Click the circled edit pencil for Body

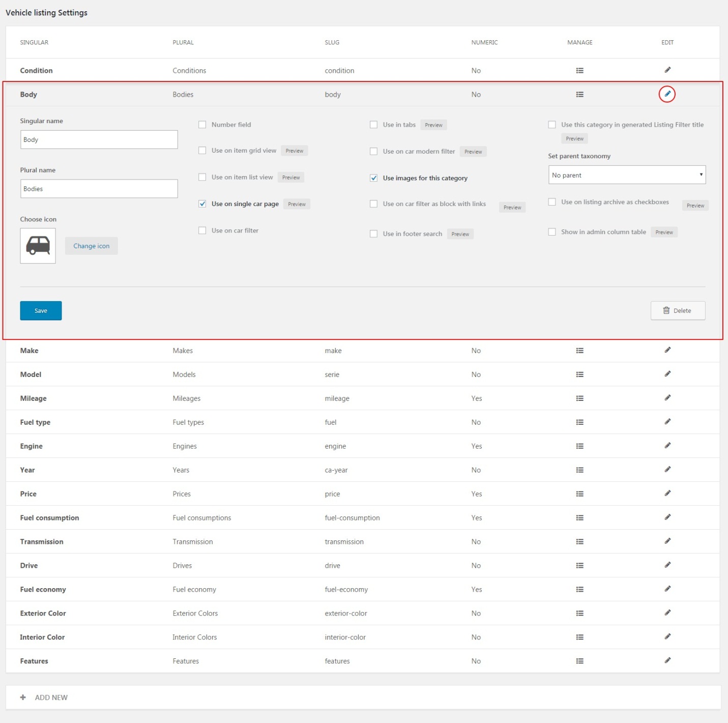[667, 94]
